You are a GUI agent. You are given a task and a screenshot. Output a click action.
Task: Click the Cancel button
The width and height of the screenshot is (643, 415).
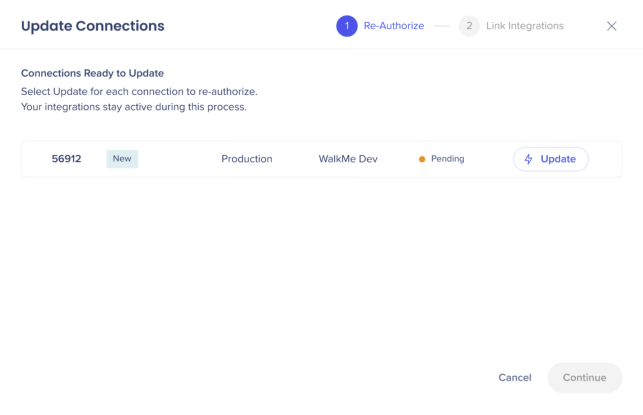[x=515, y=377]
